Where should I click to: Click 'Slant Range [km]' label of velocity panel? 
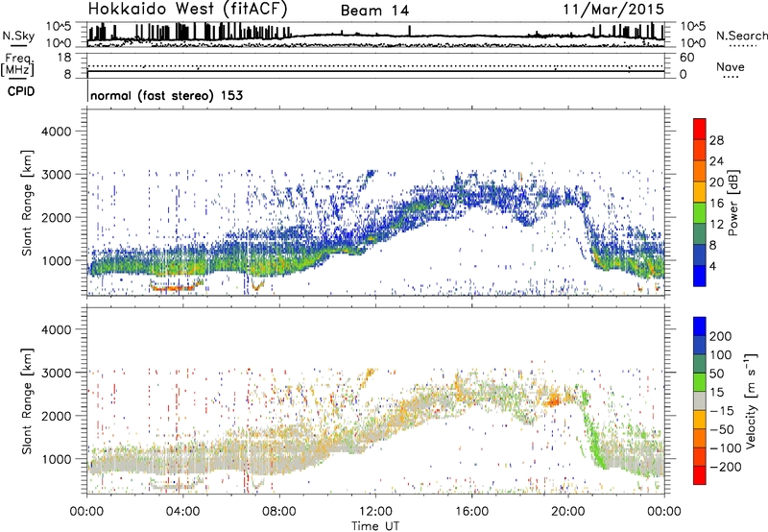[x=27, y=401]
